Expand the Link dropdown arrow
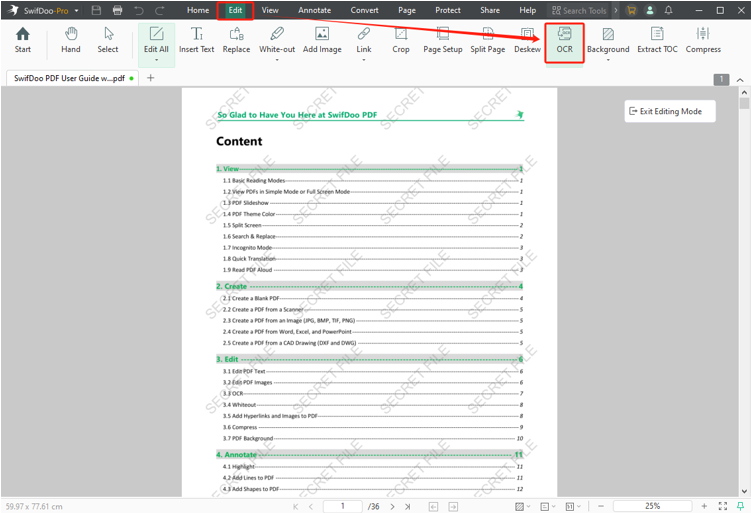 click(x=364, y=60)
